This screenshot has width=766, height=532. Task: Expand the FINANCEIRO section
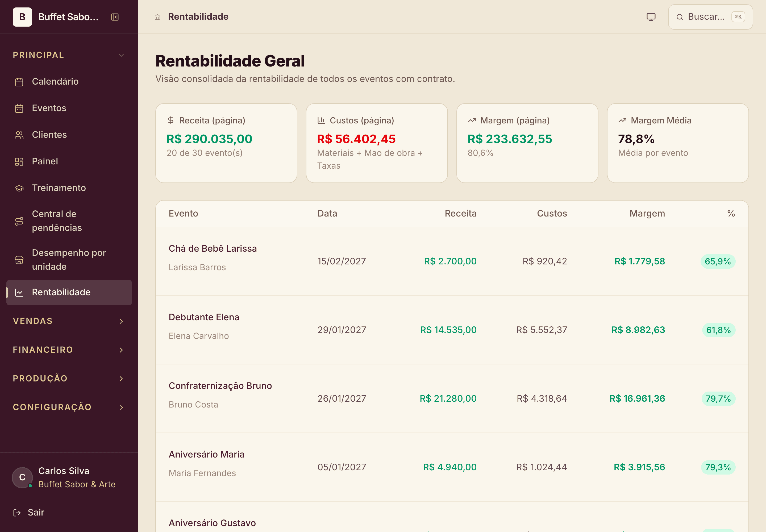pos(69,350)
